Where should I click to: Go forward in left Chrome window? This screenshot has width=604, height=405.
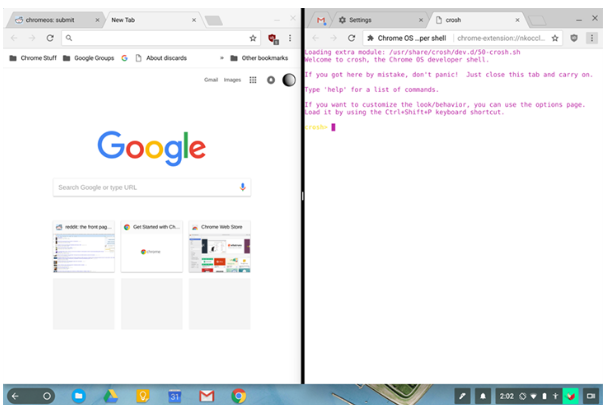pyautogui.click(x=32, y=38)
